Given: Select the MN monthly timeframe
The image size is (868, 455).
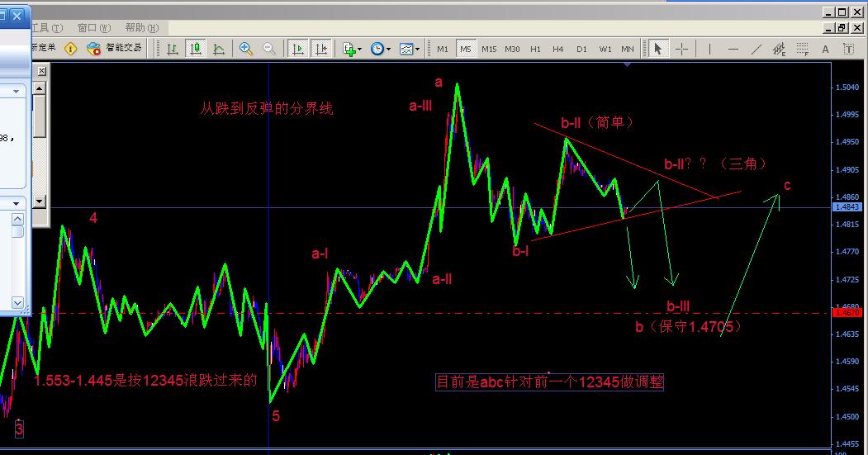Looking at the screenshot, I should (x=627, y=49).
